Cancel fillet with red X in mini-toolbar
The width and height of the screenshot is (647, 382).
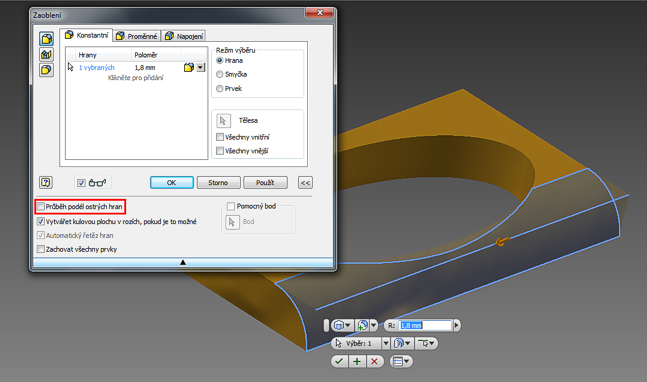click(x=374, y=361)
